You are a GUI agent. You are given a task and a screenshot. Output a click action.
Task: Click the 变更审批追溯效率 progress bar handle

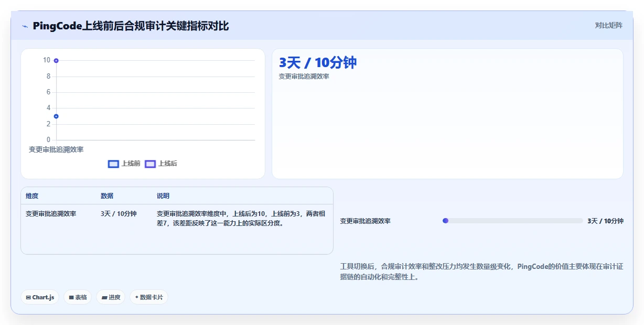point(445,221)
